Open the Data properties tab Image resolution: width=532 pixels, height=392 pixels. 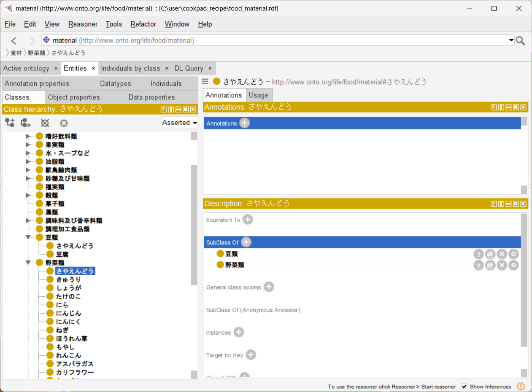[151, 97]
